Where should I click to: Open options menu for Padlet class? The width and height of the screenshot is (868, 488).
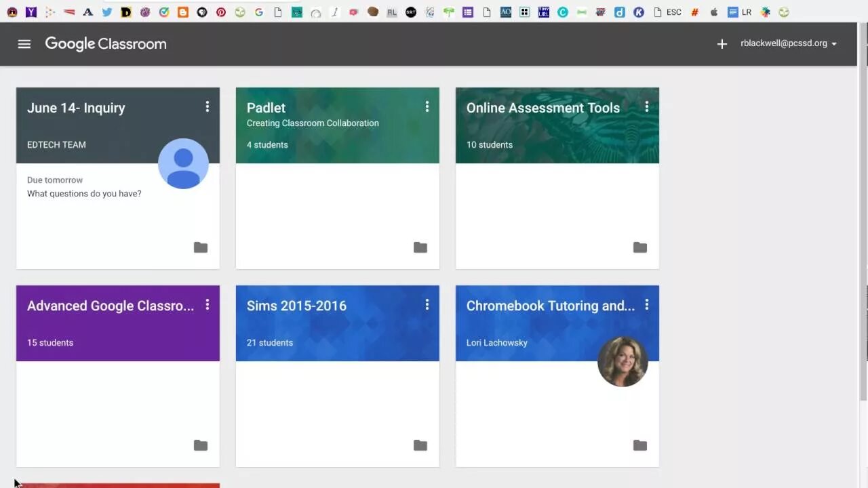[427, 106]
